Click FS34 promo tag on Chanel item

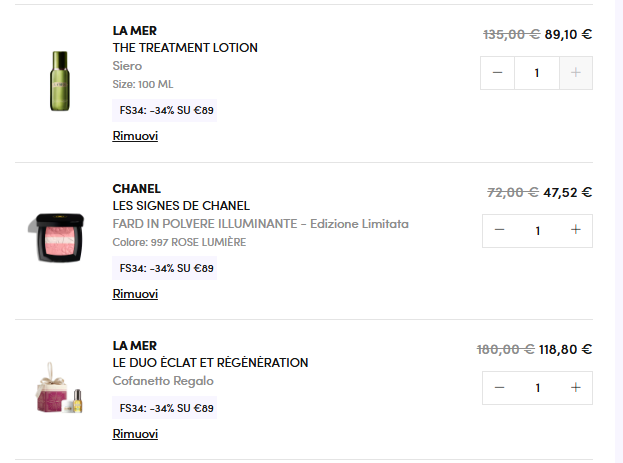(165, 268)
